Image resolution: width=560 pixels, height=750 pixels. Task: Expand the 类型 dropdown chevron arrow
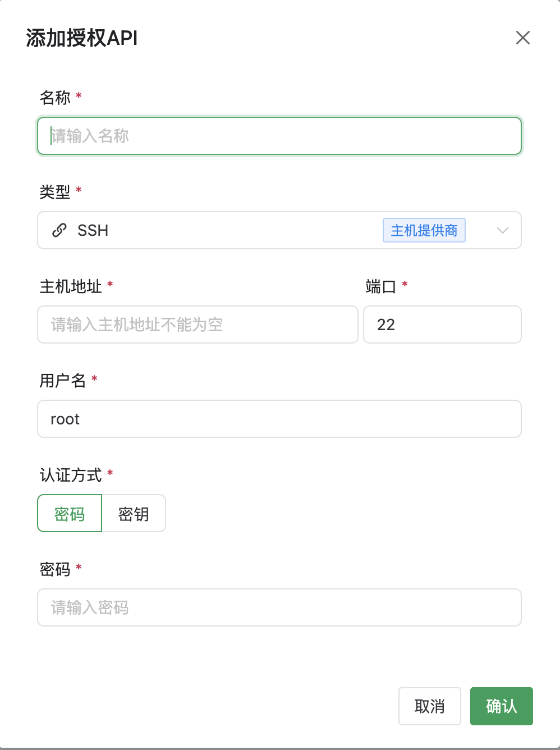click(x=502, y=230)
